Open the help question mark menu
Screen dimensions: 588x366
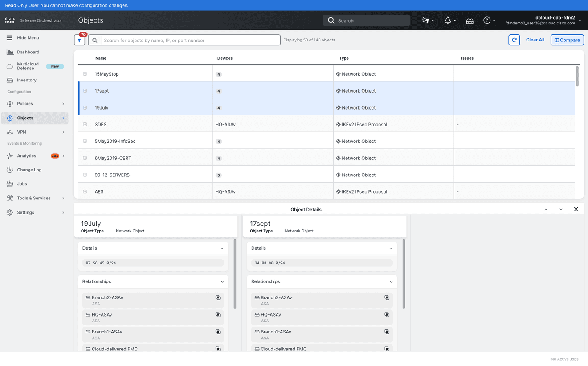489,20
